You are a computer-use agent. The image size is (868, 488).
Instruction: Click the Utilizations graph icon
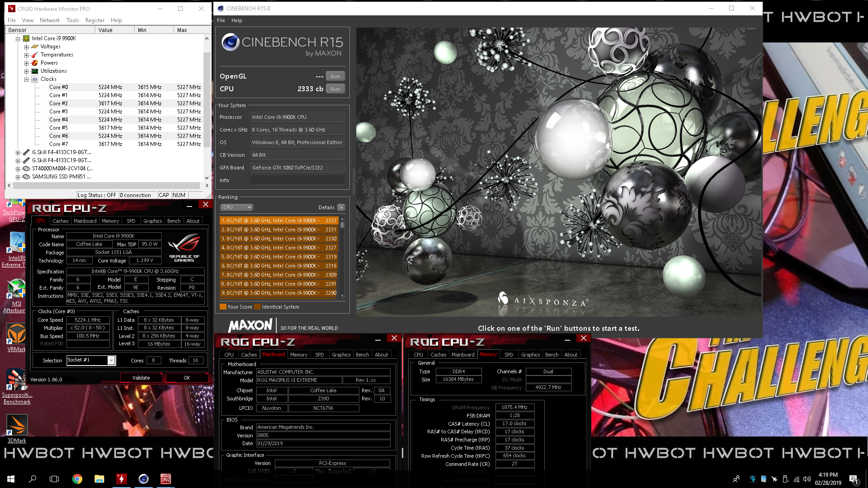tap(35, 71)
